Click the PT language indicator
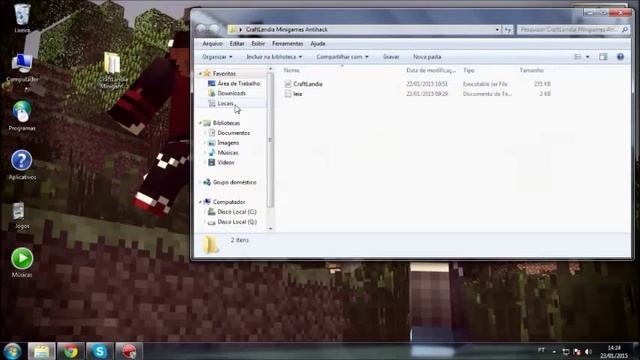 point(541,350)
